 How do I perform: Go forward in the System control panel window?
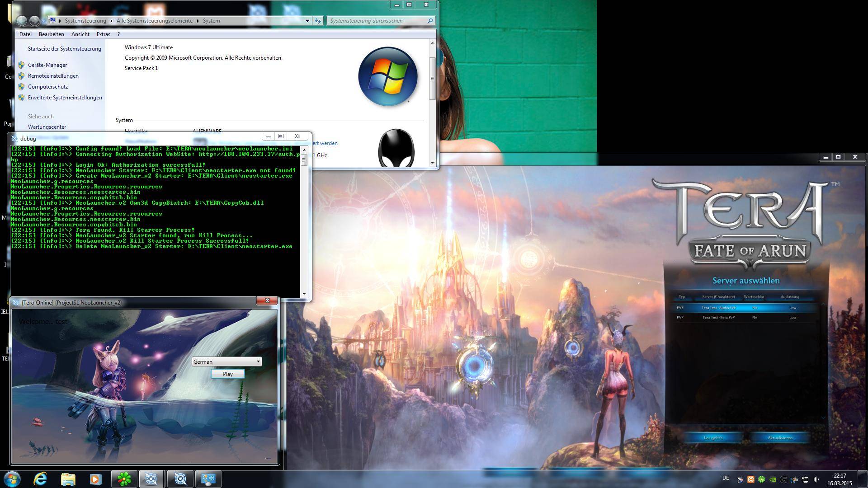coord(34,21)
